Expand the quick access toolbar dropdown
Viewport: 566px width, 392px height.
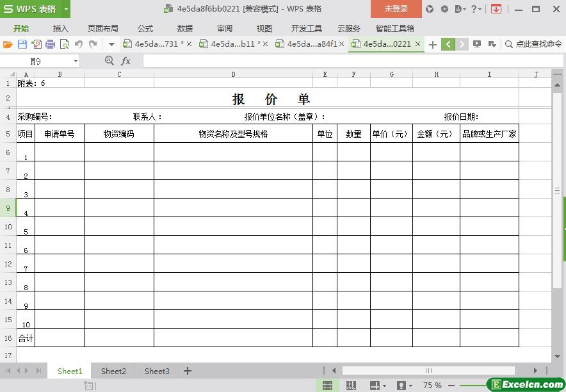pyautogui.click(x=111, y=44)
